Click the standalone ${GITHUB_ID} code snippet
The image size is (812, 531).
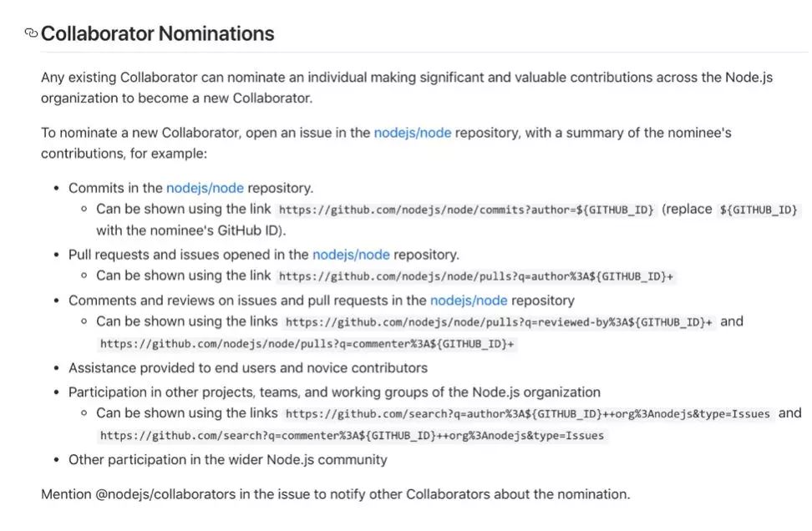759,210
